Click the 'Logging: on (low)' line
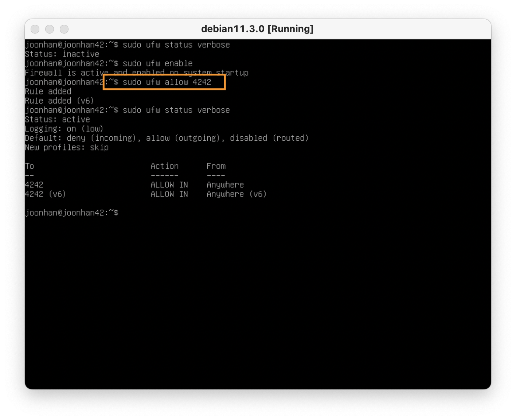516x420 pixels. pyautogui.click(x=64, y=129)
